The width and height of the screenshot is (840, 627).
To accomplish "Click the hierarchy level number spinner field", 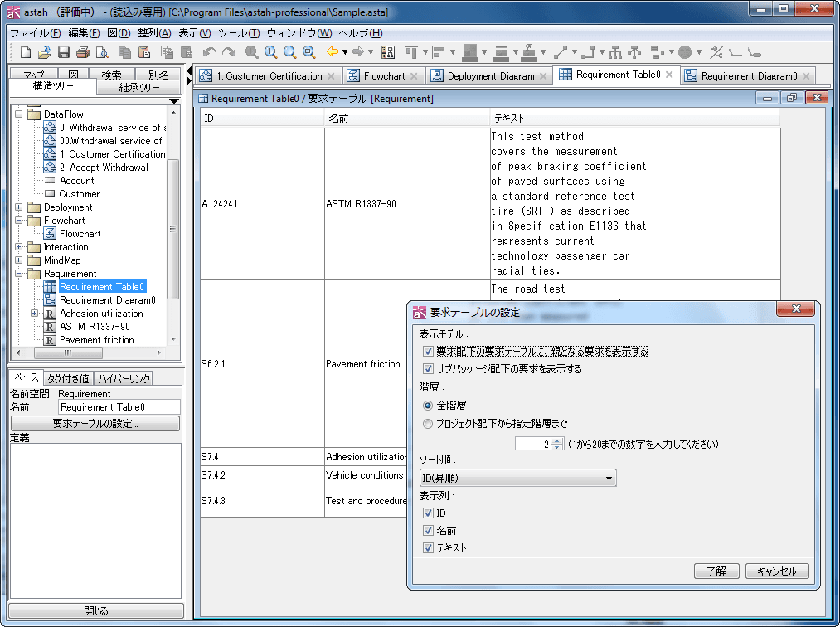I will [533, 444].
